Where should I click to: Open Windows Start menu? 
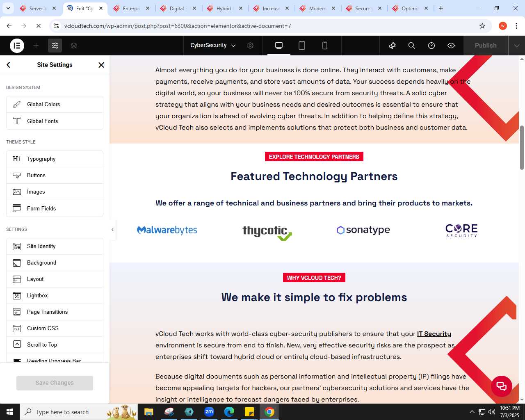[x=10, y=412]
